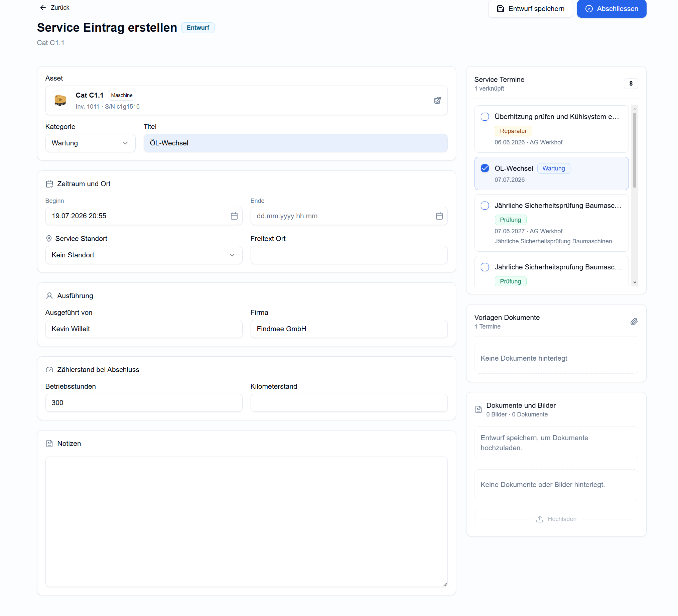
Task: Click the Service Termine list scrollbar thumb
Action: [634, 150]
